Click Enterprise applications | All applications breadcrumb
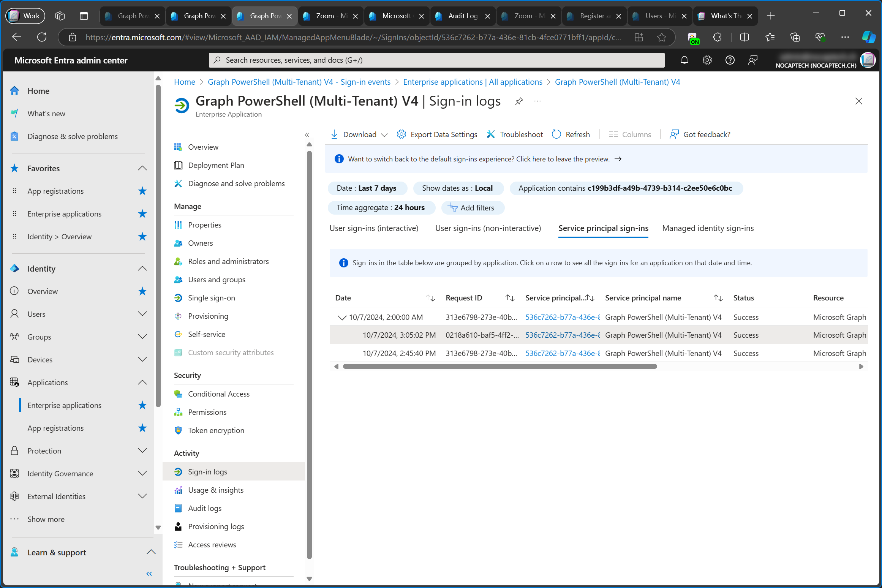 tap(473, 82)
